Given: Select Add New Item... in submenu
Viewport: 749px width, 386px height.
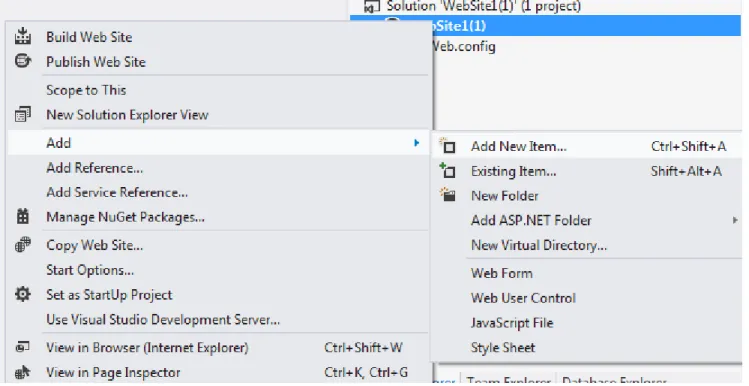Looking at the screenshot, I should coord(519,146).
